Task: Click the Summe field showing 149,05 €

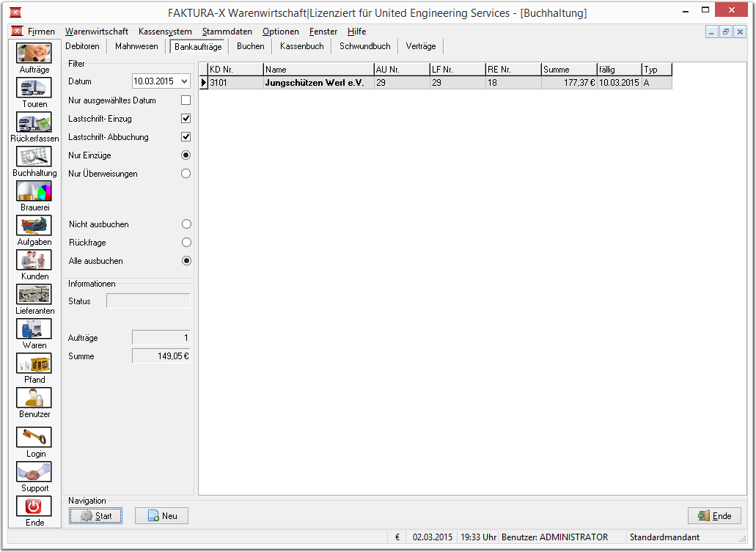Action: [161, 356]
